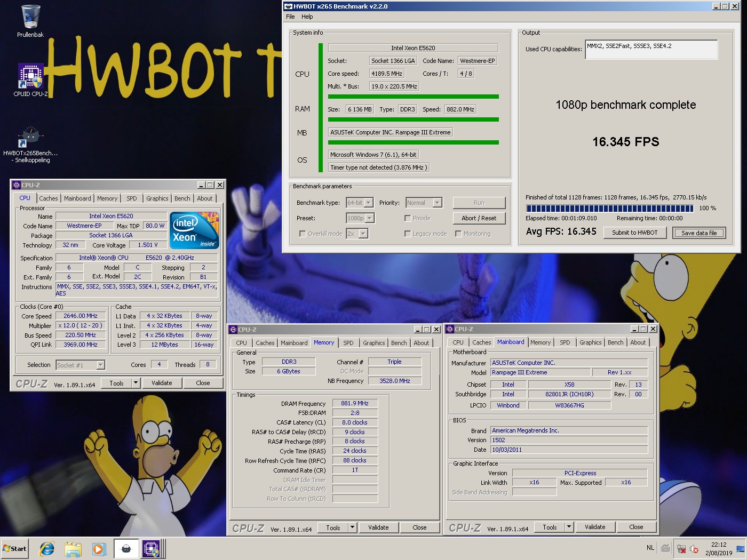This screenshot has width=747, height=560.
Task: Click the CPU-Z title icon in Mainboard window
Action: (450, 329)
